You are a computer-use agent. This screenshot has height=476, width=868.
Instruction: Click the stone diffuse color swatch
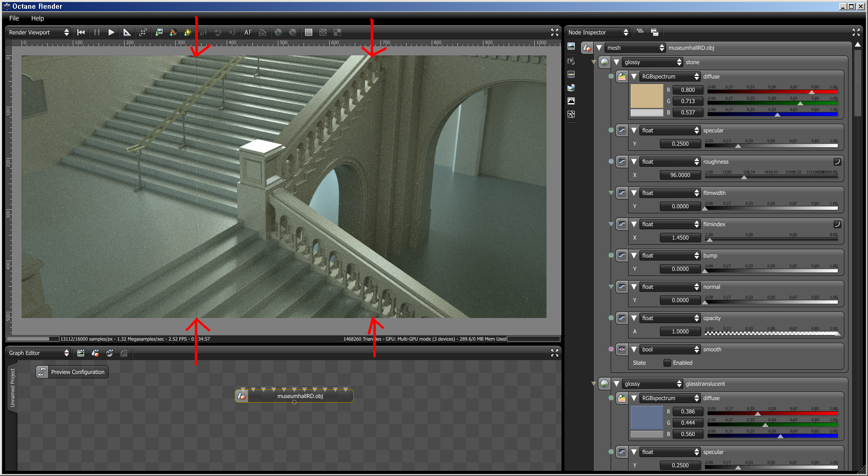click(647, 96)
